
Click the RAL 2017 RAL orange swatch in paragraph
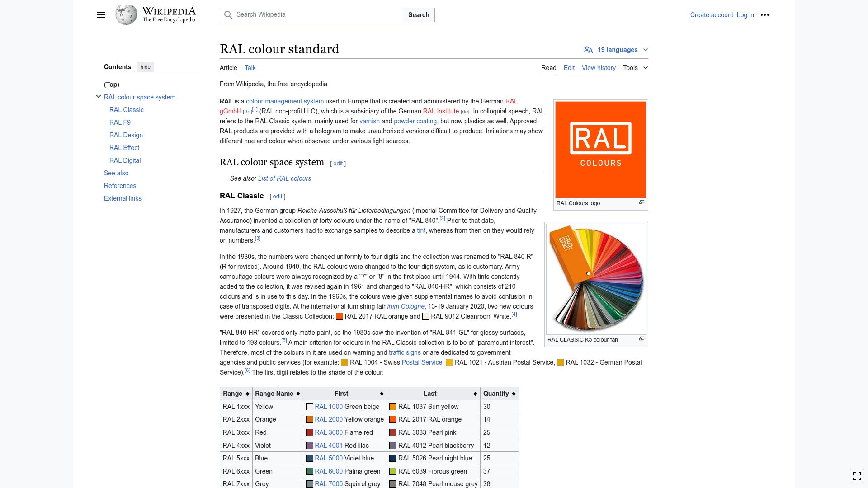[x=340, y=316]
